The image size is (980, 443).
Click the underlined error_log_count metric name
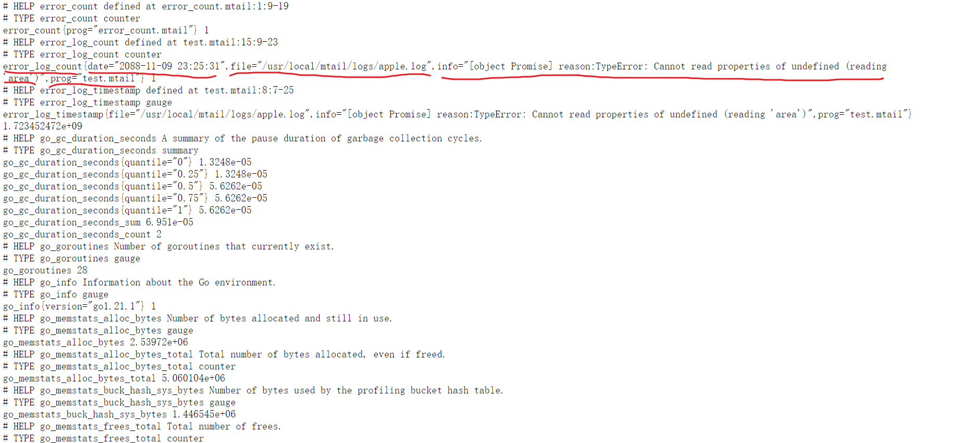pyautogui.click(x=43, y=66)
